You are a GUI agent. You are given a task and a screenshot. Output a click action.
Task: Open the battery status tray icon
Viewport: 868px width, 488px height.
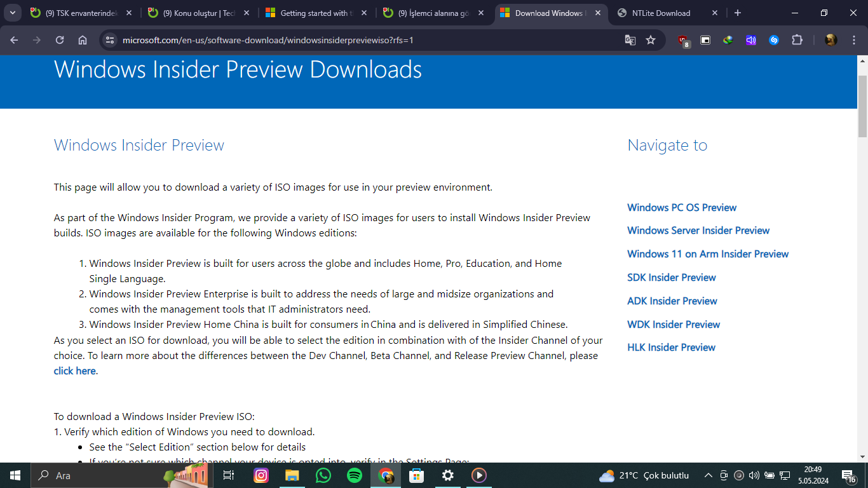(770, 475)
